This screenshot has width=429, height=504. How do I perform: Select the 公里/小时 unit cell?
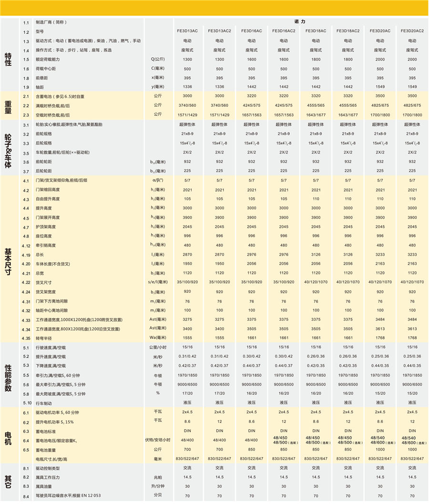[157, 347]
